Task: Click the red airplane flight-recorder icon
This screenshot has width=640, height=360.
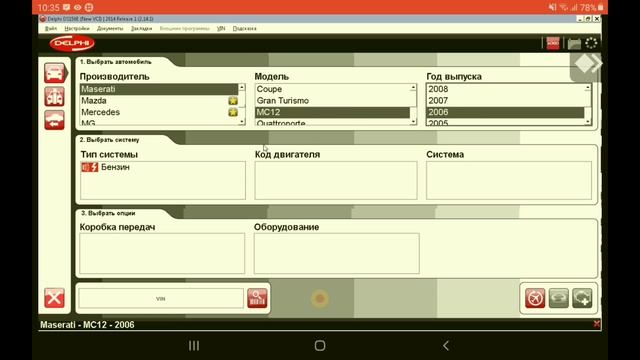Action: pos(535,298)
